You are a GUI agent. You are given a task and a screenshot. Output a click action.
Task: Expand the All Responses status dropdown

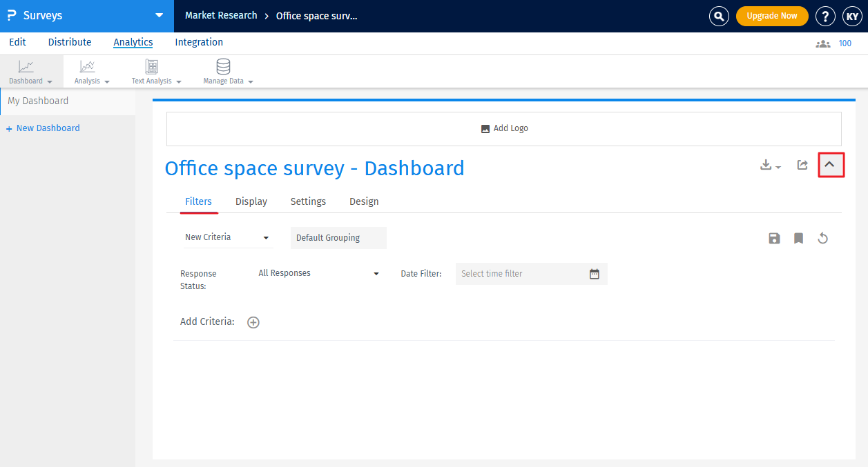click(319, 273)
